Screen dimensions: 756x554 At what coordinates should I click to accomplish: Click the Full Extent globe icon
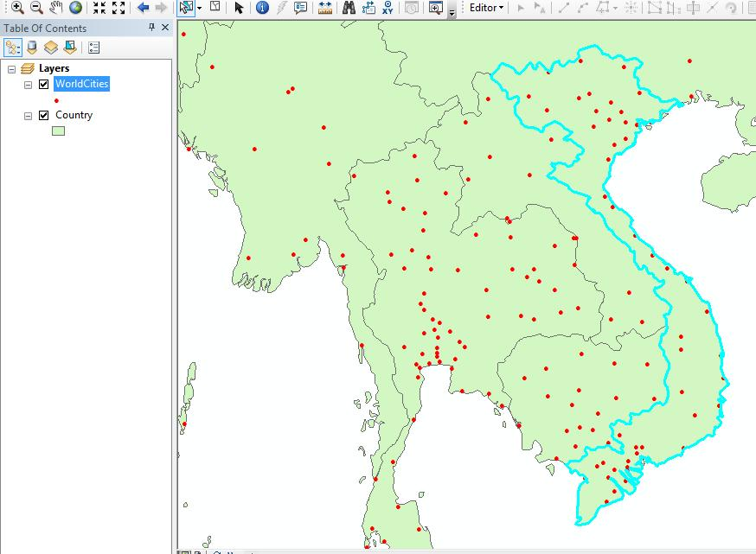[75, 8]
